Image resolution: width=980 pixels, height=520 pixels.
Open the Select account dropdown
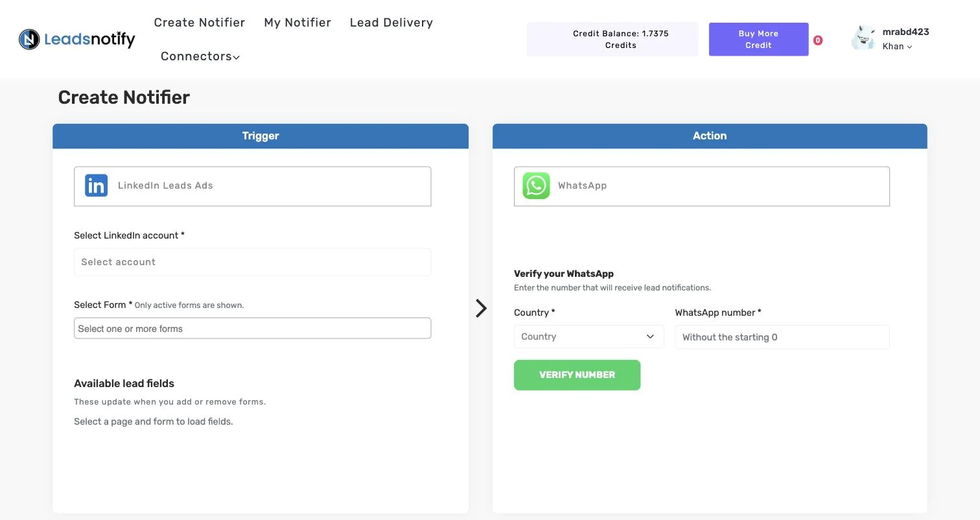[x=252, y=262]
